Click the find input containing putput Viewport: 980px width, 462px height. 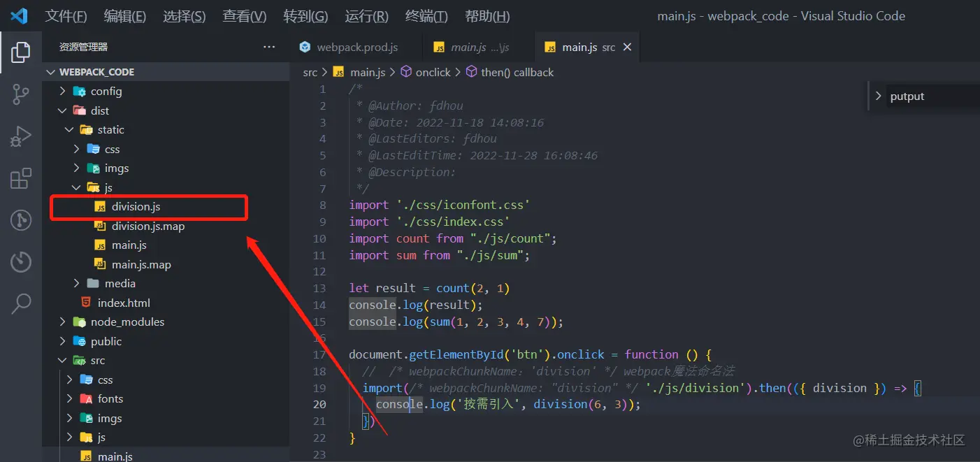[932, 96]
